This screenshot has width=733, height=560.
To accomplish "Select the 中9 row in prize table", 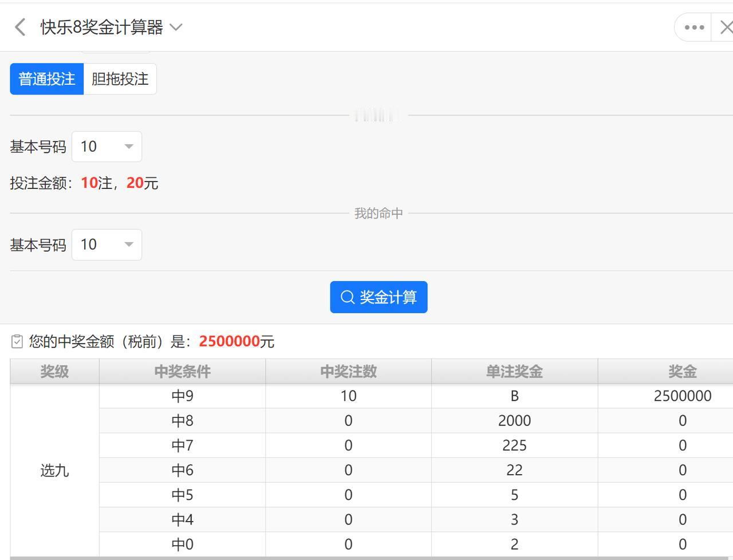I will (182, 396).
